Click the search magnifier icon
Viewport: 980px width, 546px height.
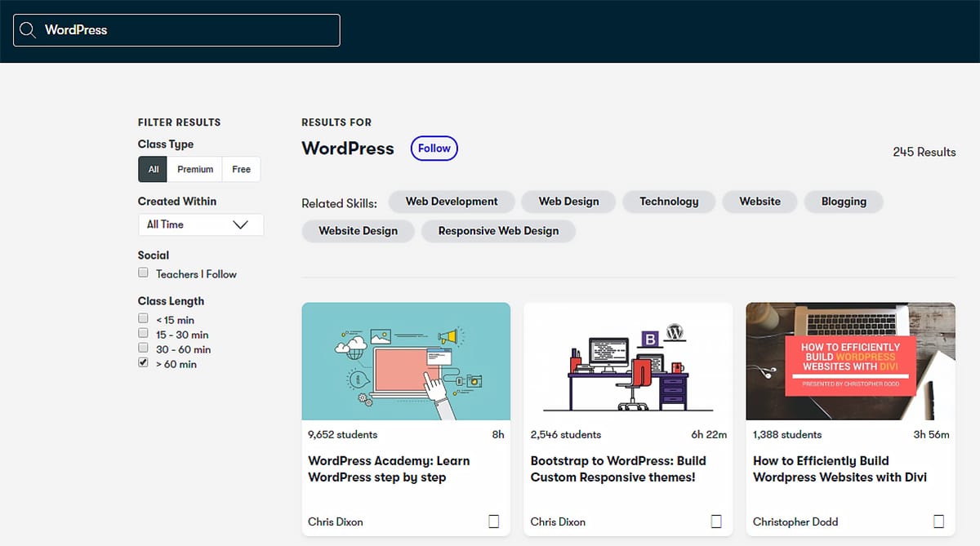point(28,30)
